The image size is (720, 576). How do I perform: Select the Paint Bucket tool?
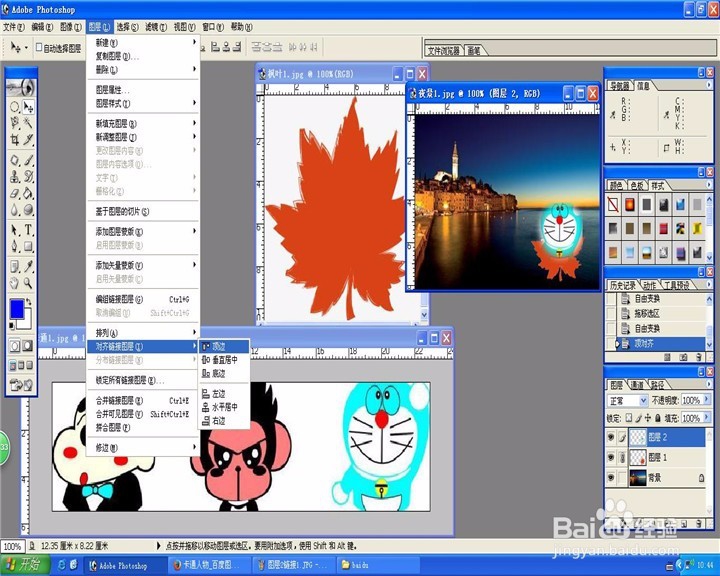click(x=28, y=193)
